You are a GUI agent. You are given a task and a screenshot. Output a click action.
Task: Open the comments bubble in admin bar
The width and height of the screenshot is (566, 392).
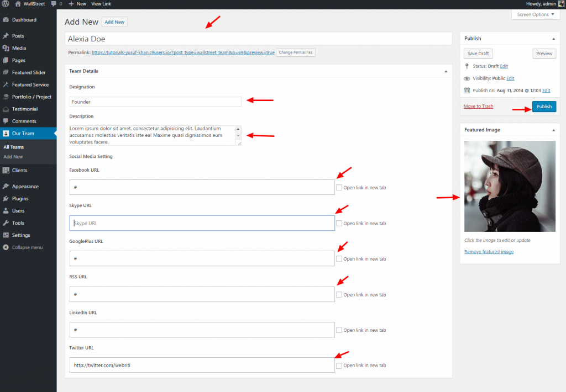point(54,4)
